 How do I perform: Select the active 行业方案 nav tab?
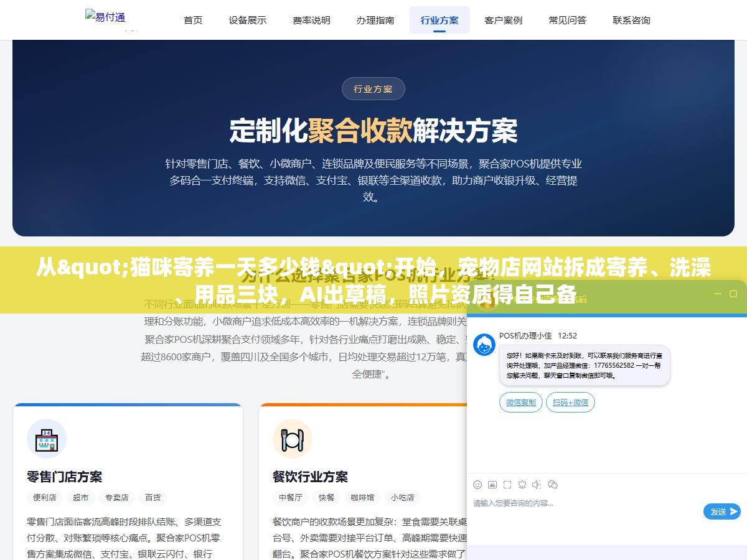tap(439, 20)
